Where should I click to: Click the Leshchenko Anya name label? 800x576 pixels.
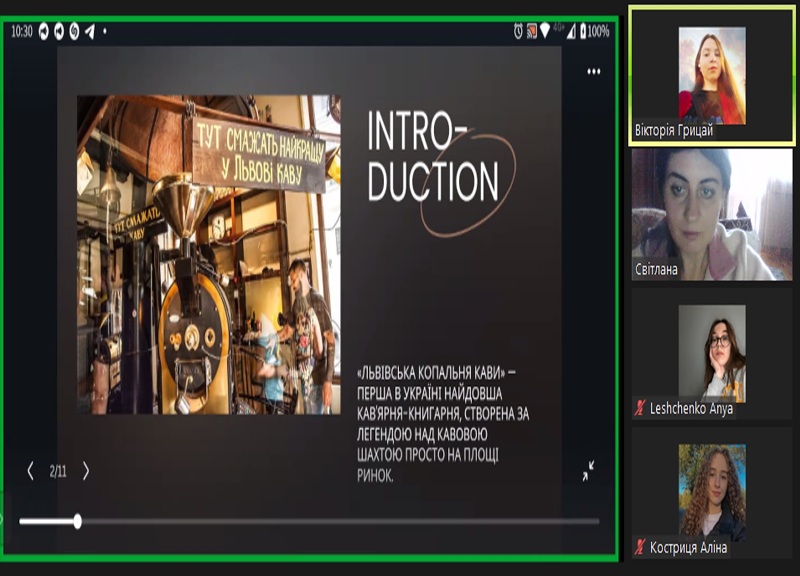click(x=691, y=408)
